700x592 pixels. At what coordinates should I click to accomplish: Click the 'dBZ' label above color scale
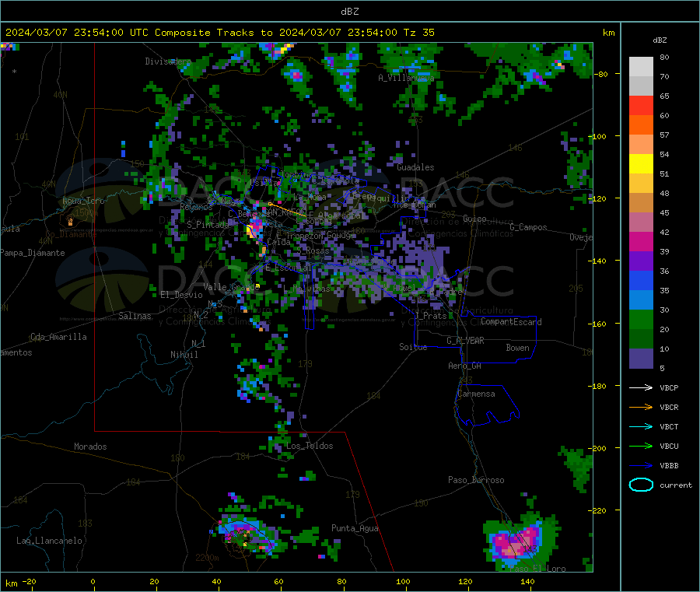pos(660,40)
